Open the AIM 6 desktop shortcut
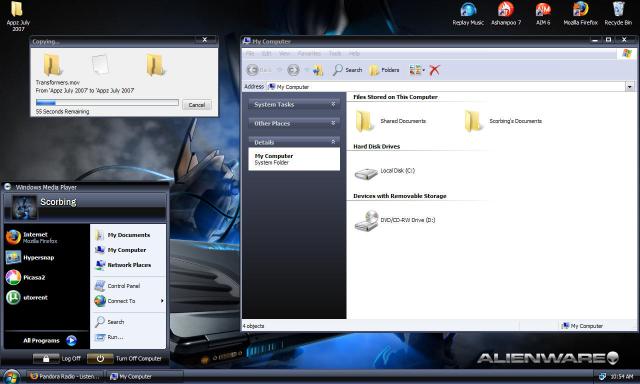The width and height of the screenshot is (640, 384). point(543,14)
